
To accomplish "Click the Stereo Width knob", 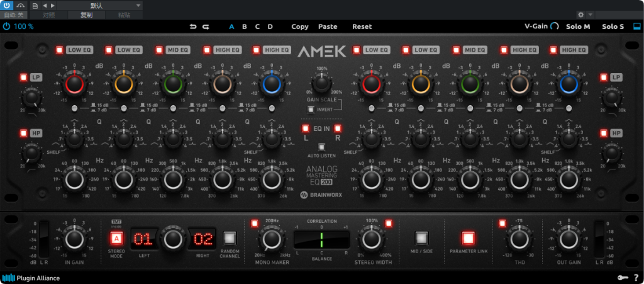I will click(371, 239).
